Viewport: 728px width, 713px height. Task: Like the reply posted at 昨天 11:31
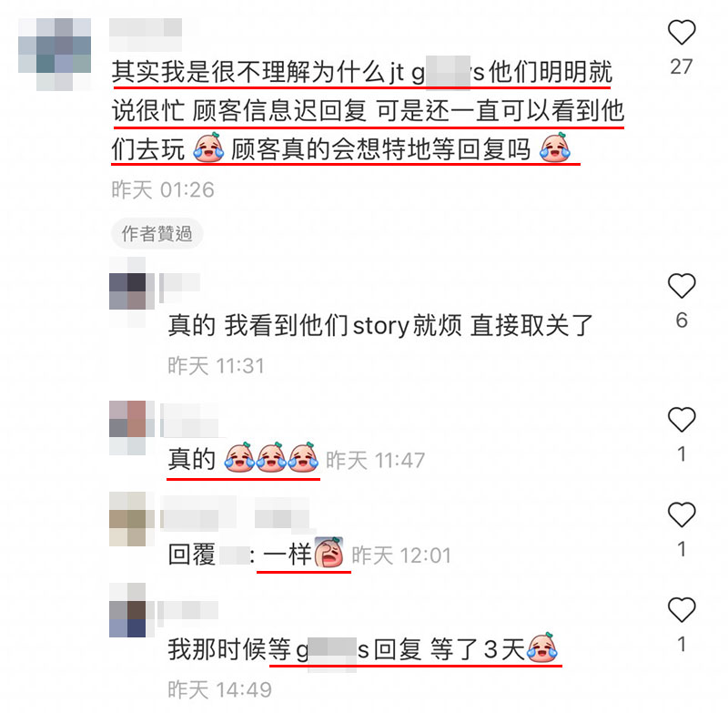(681, 286)
